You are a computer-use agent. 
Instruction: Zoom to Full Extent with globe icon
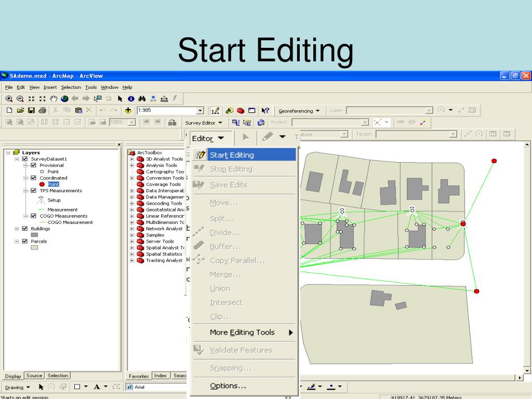click(64, 99)
